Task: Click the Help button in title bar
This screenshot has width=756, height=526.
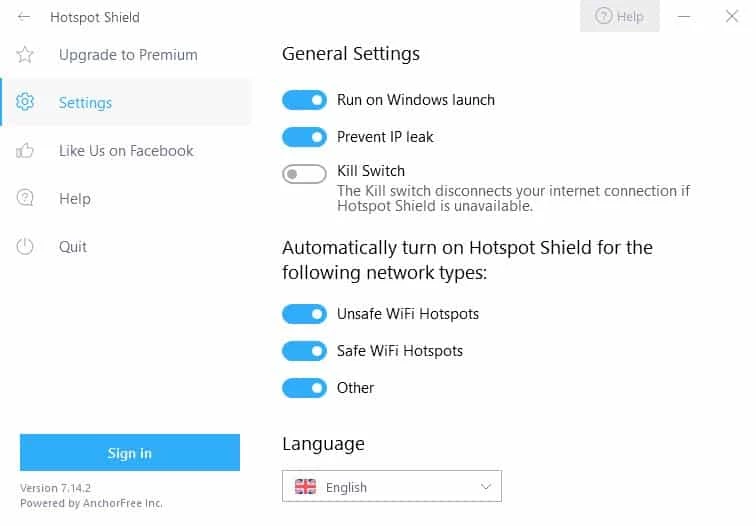Action: click(x=620, y=17)
